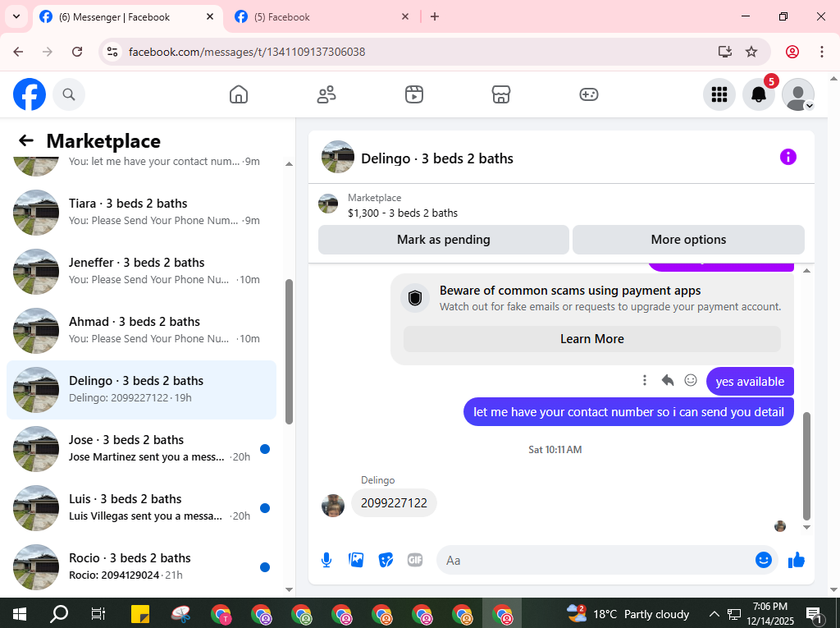Viewport: 840px width, 628px height.
Task: Bookmark this page with star
Action: 751,52
